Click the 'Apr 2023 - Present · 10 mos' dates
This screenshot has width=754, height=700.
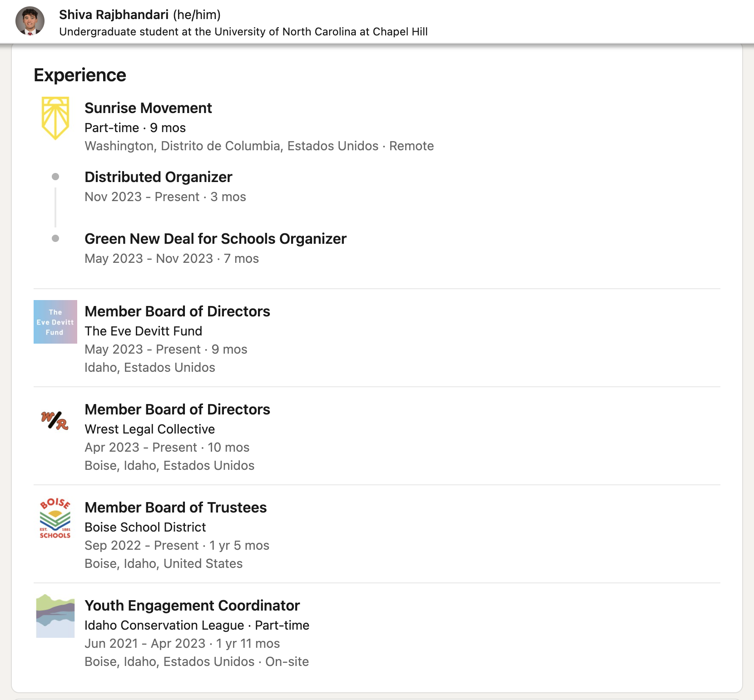tap(167, 447)
